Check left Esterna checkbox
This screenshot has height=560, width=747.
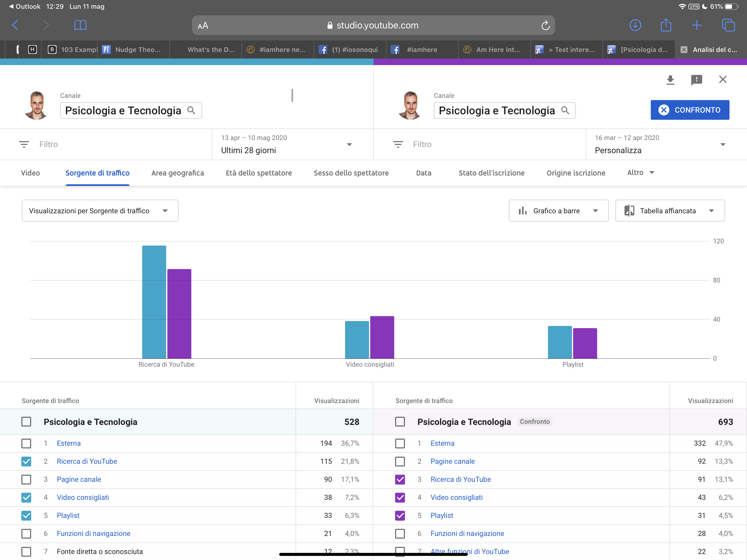pos(26,443)
